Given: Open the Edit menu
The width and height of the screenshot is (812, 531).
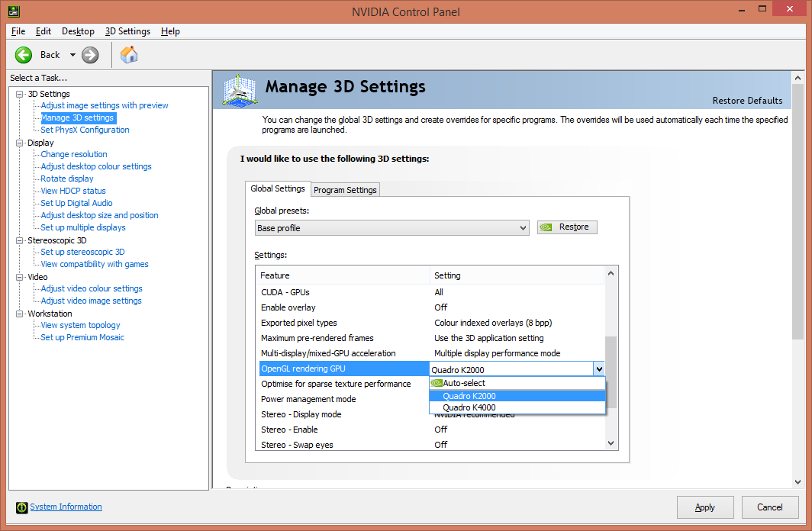Looking at the screenshot, I should pyautogui.click(x=43, y=31).
